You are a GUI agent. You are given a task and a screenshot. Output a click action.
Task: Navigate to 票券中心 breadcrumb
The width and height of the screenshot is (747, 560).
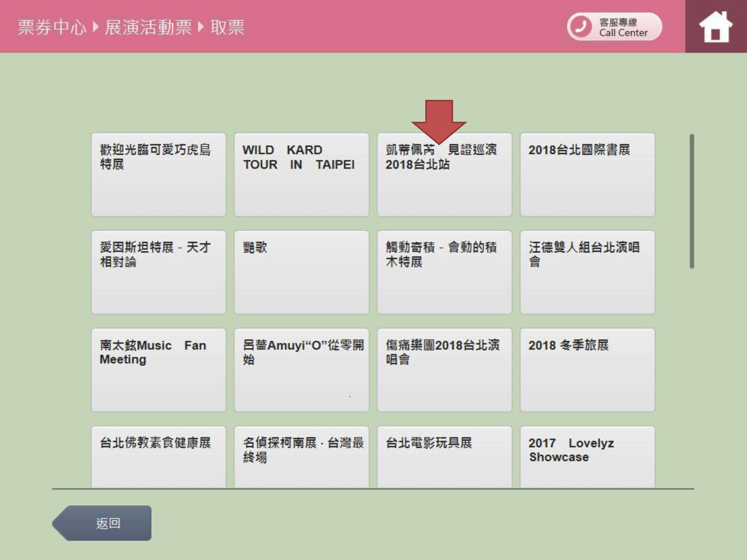click(x=52, y=27)
